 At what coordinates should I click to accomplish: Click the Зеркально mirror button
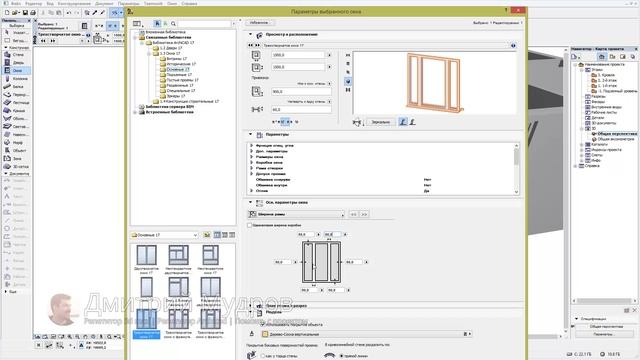pos(380,122)
